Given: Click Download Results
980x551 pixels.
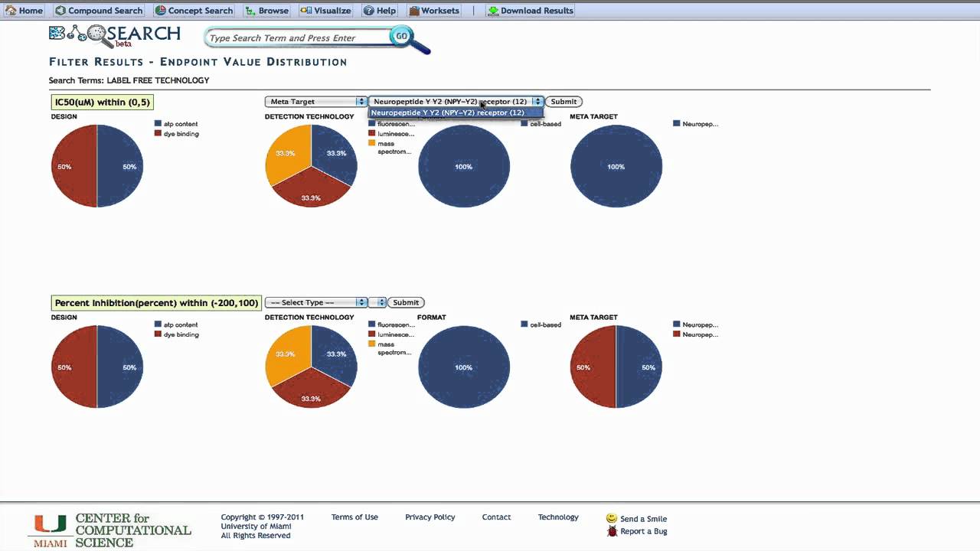Looking at the screenshot, I should [531, 11].
